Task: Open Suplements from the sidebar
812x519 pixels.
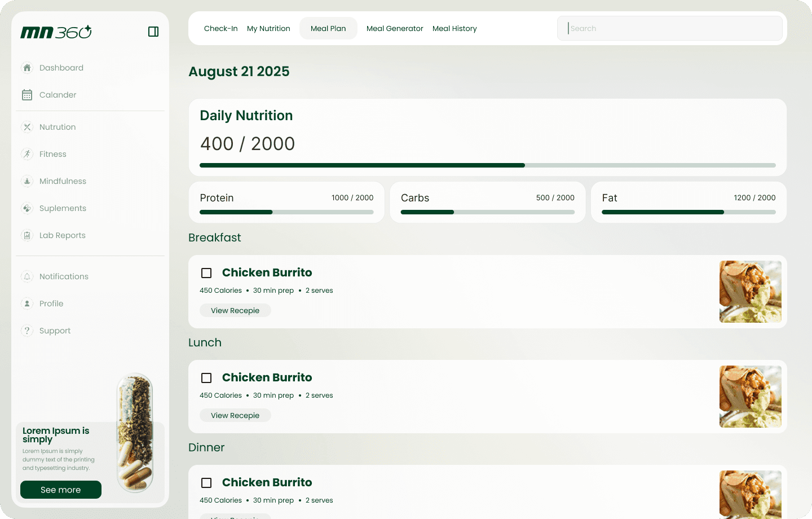Action: 63,208
